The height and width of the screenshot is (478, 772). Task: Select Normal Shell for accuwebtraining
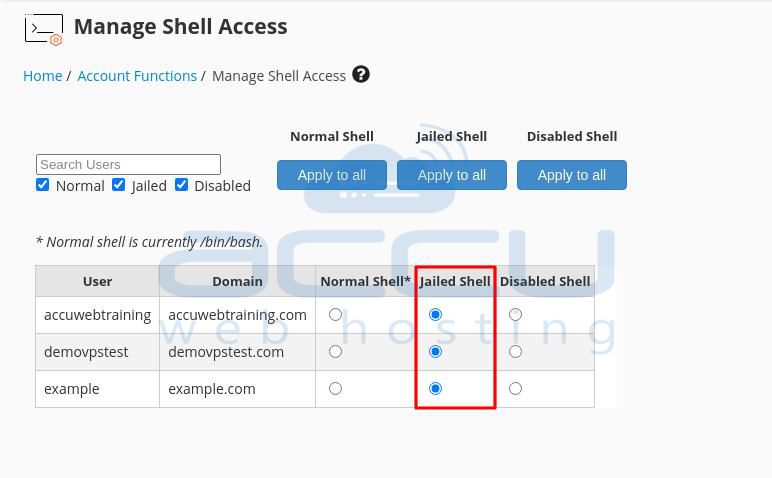pos(335,315)
